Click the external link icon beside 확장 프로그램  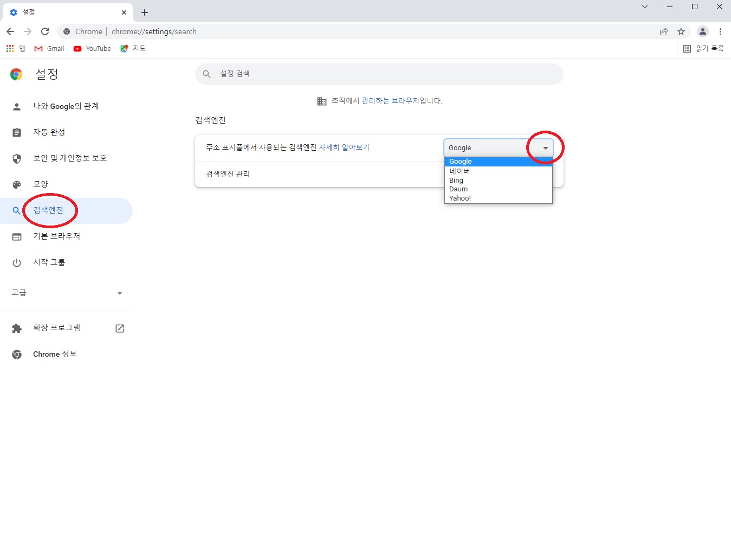[x=120, y=328]
